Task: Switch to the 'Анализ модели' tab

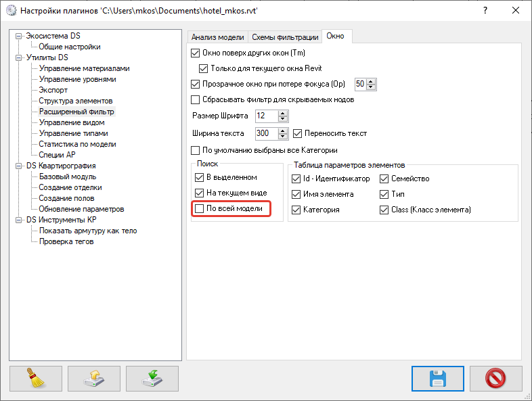Action: coord(217,37)
